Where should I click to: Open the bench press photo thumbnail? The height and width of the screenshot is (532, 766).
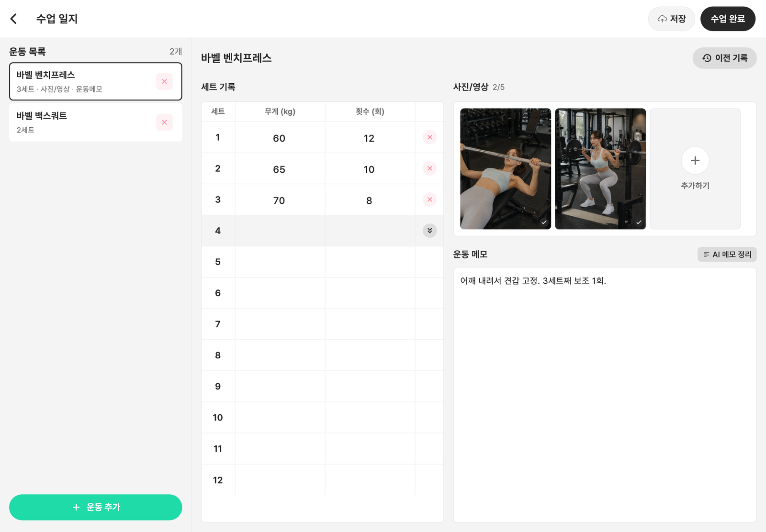[506, 169]
